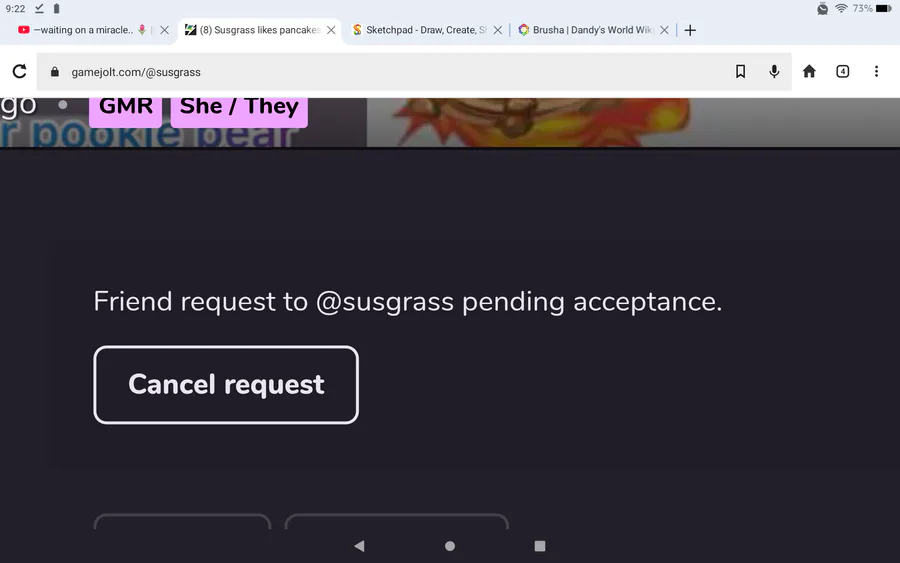Close the Brusha Dandy's World Wiki tab

coord(664,30)
